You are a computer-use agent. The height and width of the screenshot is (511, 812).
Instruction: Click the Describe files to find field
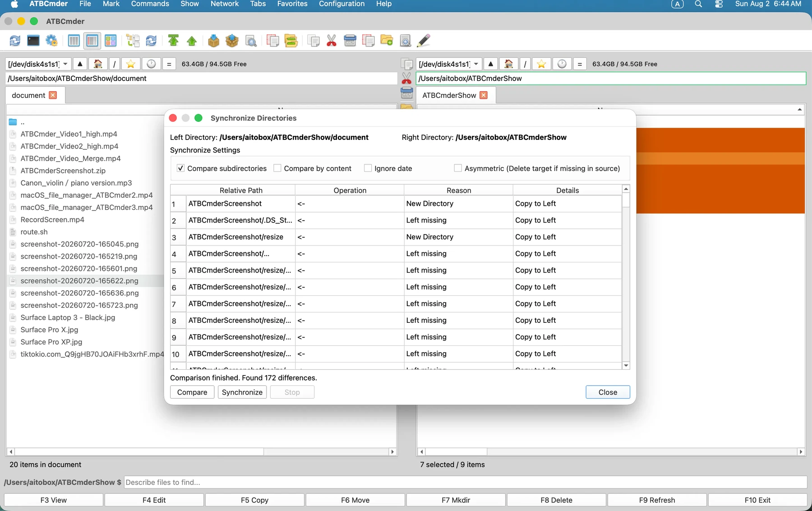tap(466, 482)
